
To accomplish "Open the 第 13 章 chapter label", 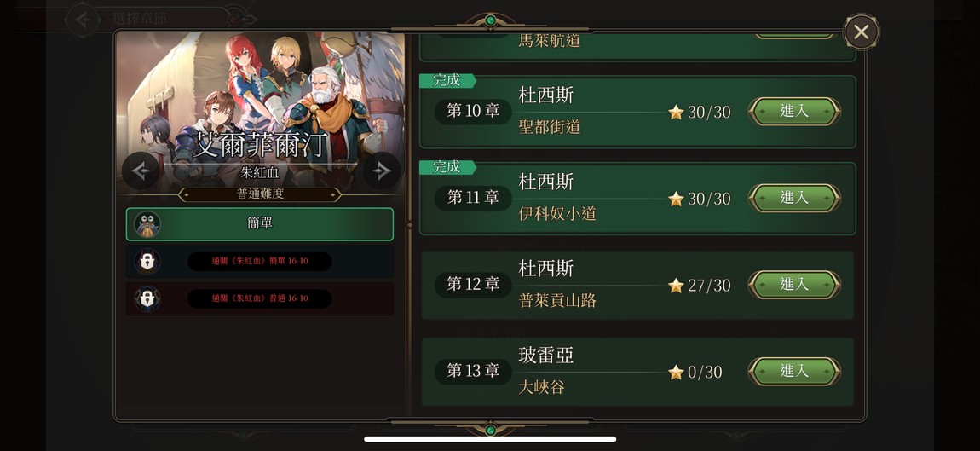I will [473, 371].
